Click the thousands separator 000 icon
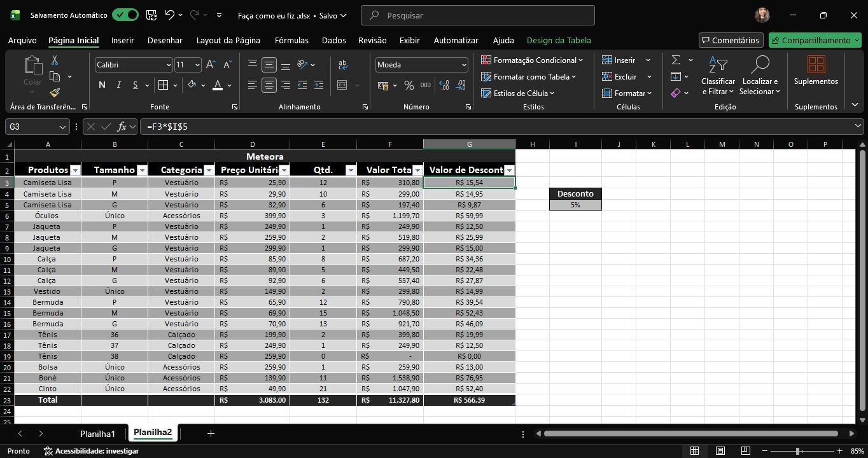The image size is (868, 458). click(426, 85)
